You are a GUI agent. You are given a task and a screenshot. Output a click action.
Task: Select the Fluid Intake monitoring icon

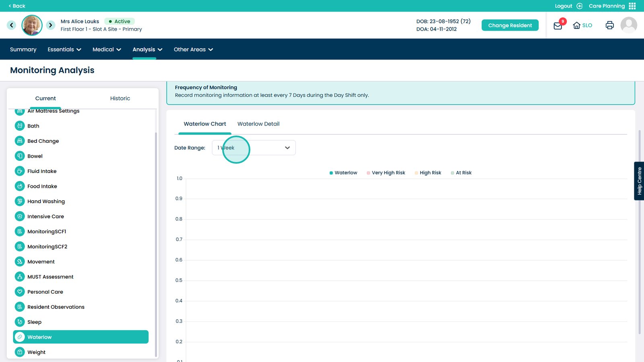tap(20, 171)
